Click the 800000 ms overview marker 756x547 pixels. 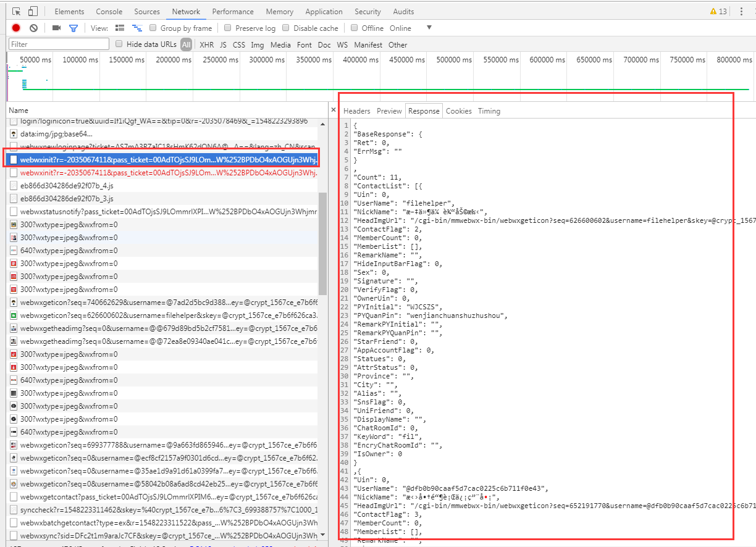(734, 60)
